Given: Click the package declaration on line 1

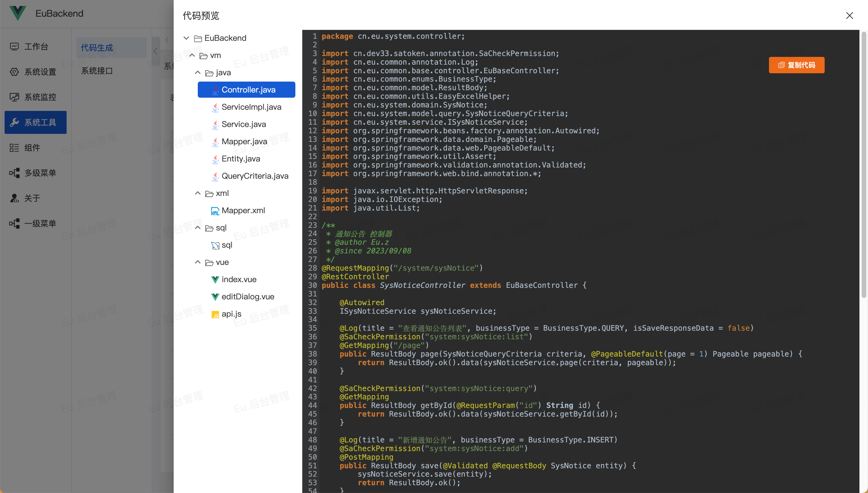Looking at the screenshot, I should [x=393, y=36].
